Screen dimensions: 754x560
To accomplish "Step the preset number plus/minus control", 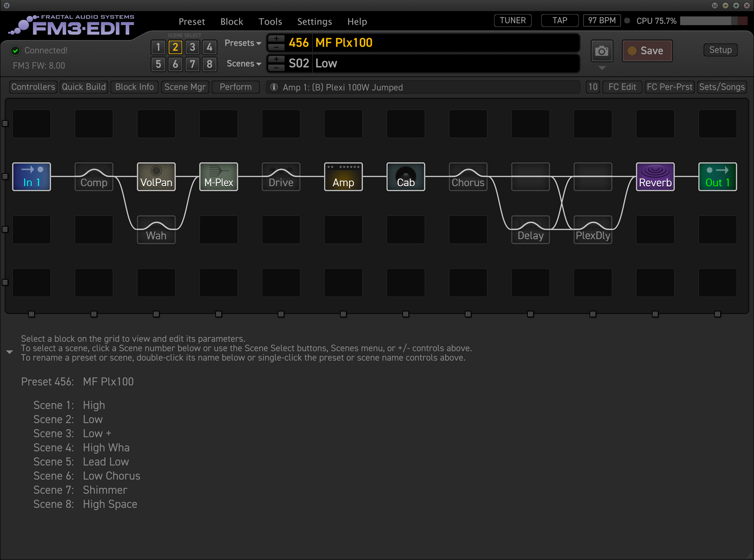I will tap(276, 43).
